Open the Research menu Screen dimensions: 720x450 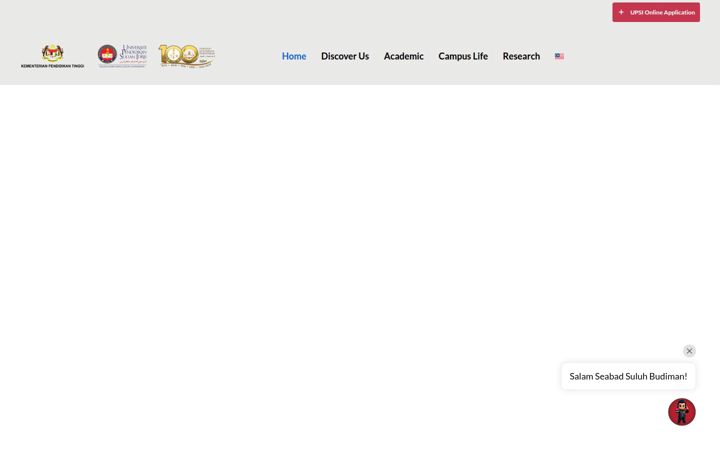(x=521, y=56)
